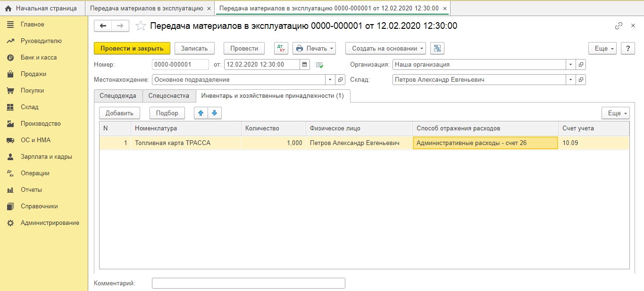The width and height of the screenshot is (644, 291).
Task: Click the Комментарий input field
Action: pos(249,283)
